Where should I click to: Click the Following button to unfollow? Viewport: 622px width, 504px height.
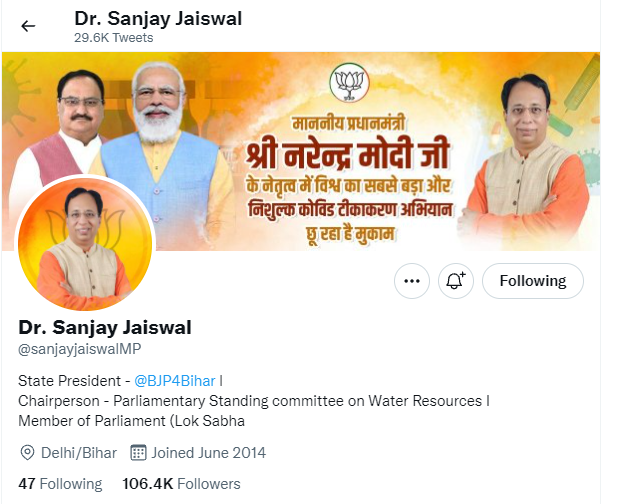(x=533, y=281)
